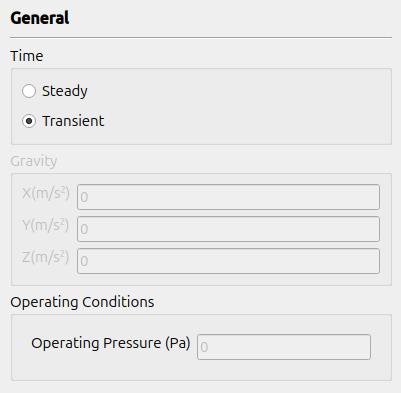Click the Transient option label text

tap(73, 121)
